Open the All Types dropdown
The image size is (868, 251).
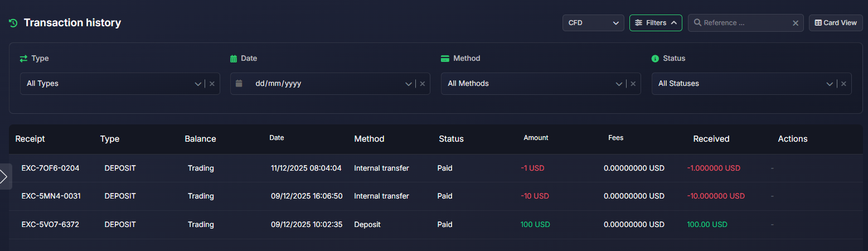(x=111, y=84)
